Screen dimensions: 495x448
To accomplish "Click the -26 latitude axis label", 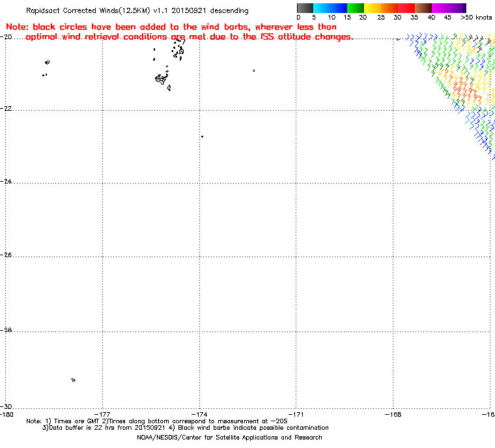I will pyautogui.click(x=6, y=255).
